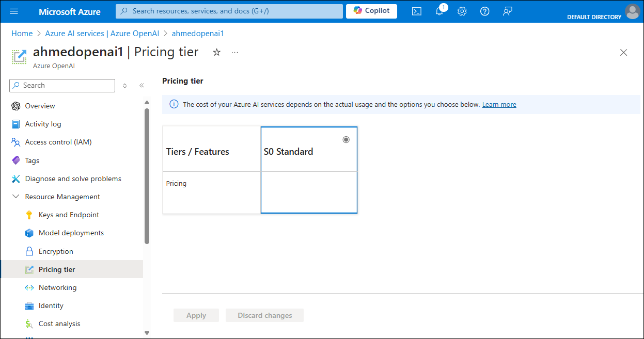The height and width of the screenshot is (339, 644).
Task: Star ahmedopenai1 as a favorite
Action: pyautogui.click(x=216, y=52)
